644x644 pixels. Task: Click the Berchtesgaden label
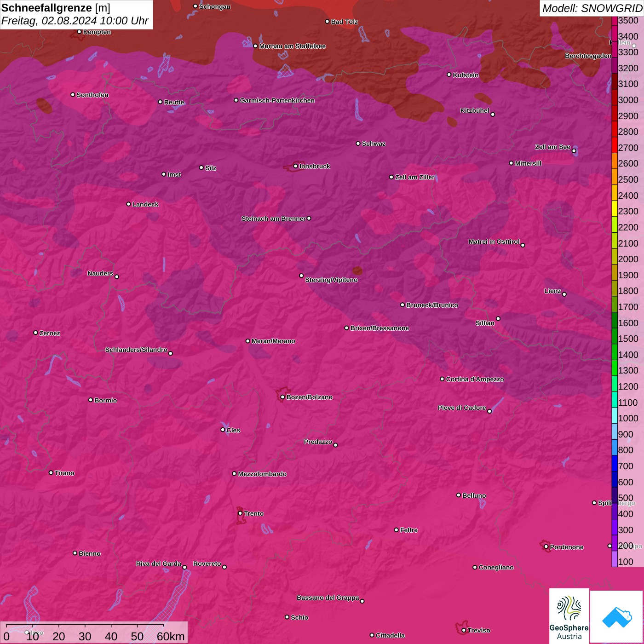[x=588, y=56]
